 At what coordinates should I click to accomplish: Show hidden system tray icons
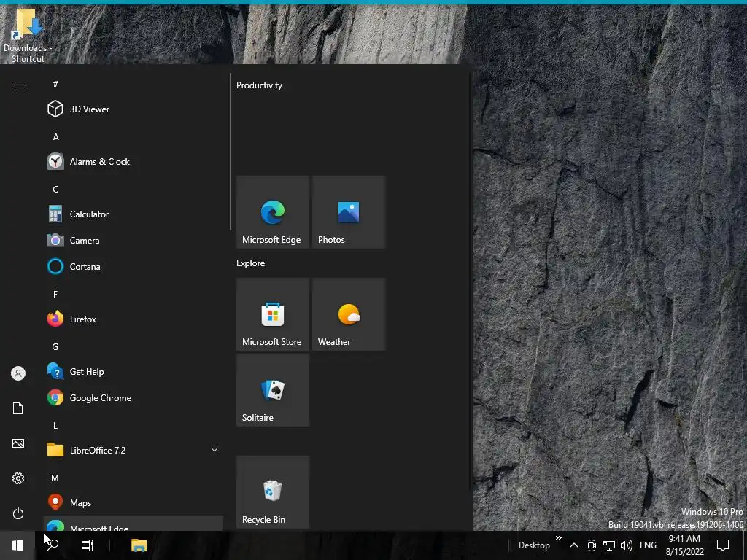coord(574,545)
